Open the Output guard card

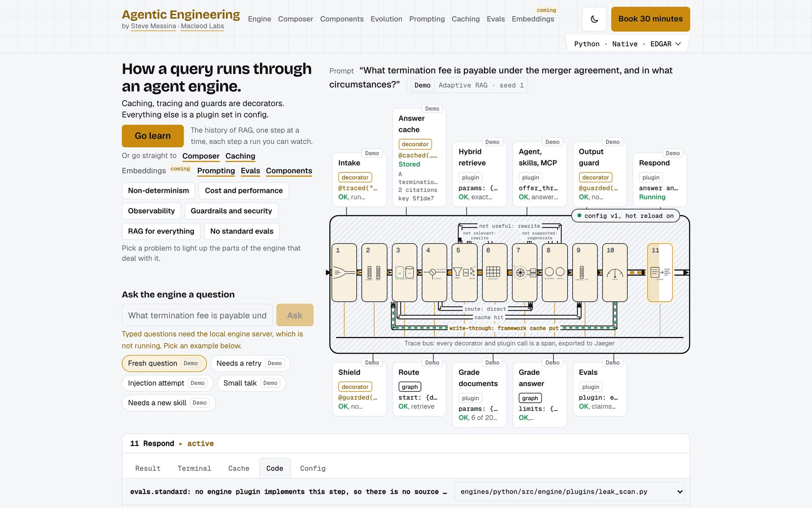point(600,174)
